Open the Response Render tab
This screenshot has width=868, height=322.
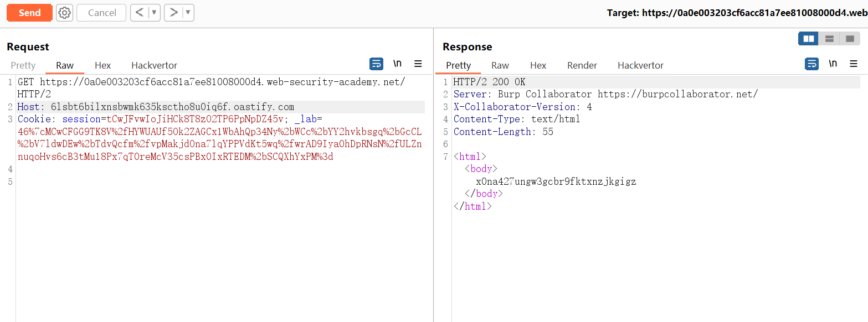pos(582,65)
